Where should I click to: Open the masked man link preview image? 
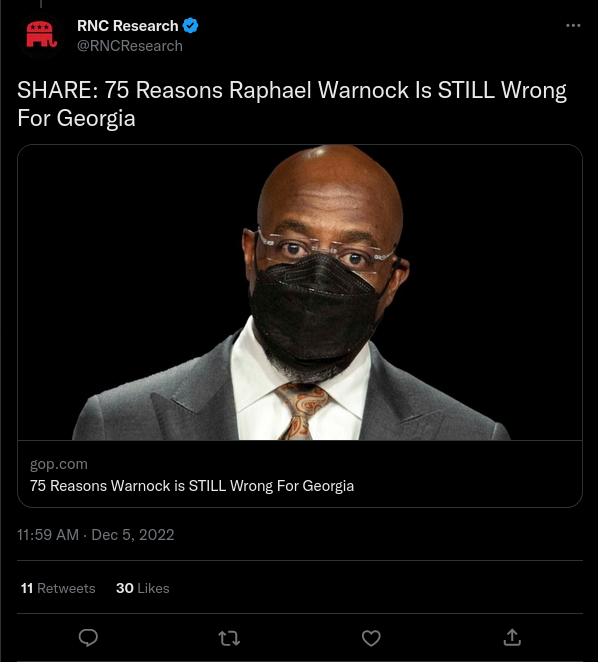(300, 292)
